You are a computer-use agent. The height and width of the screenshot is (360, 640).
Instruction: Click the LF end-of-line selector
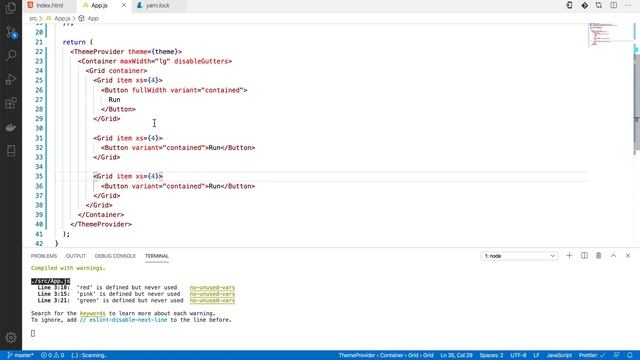(536, 355)
